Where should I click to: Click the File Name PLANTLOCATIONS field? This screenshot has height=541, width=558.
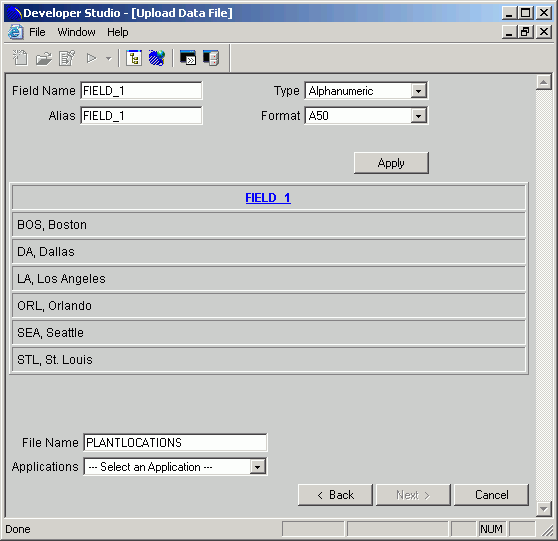[x=175, y=443]
